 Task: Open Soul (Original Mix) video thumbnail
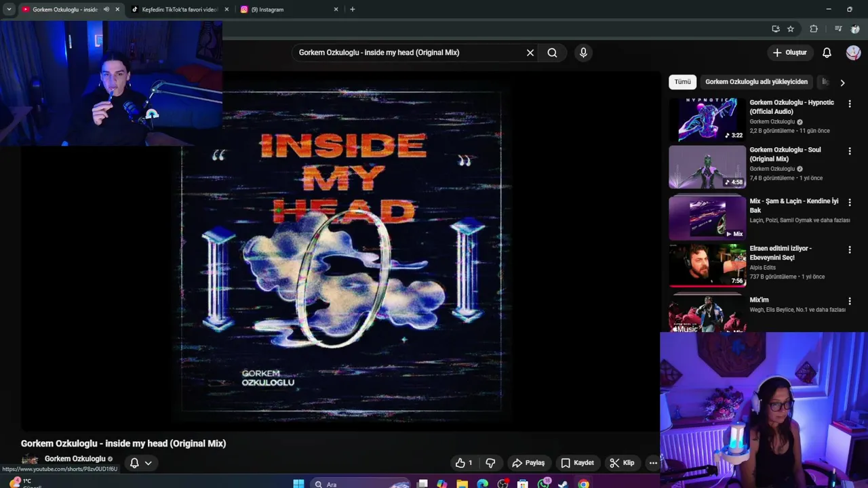click(707, 167)
